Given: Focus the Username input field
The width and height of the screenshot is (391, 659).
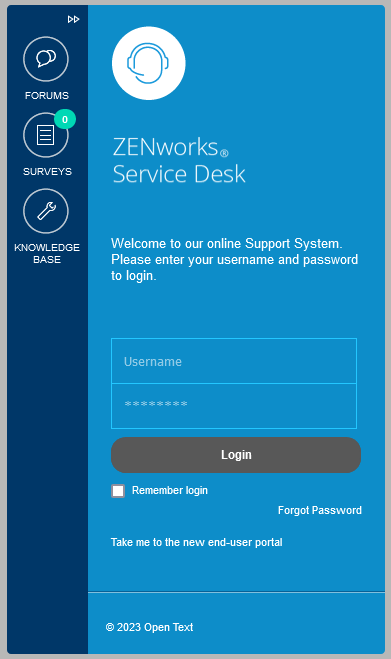Looking at the screenshot, I should (234, 361).
